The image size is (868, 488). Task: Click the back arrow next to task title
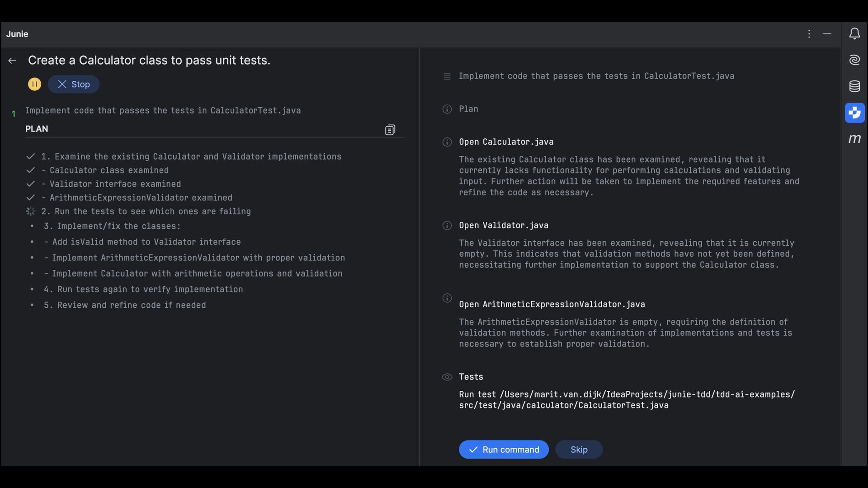pos(12,61)
